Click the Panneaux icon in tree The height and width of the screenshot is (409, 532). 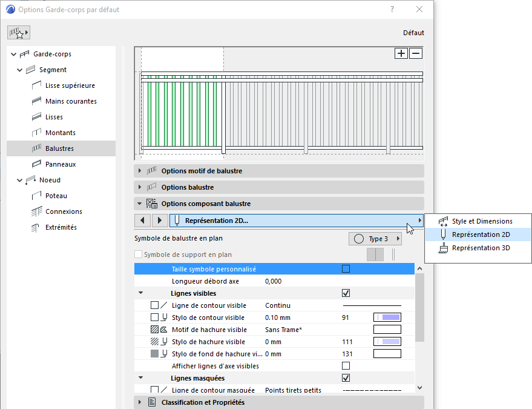(37, 164)
